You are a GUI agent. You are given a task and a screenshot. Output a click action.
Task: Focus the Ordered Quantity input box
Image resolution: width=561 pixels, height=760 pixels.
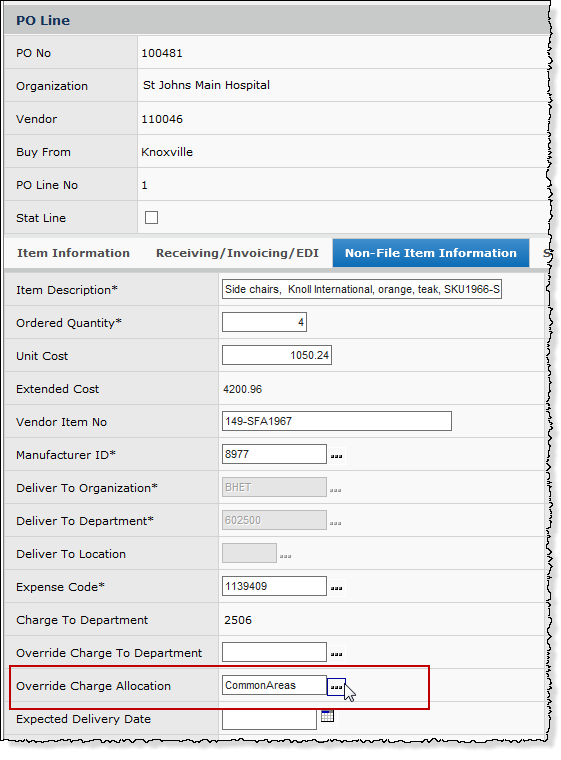point(264,322)
